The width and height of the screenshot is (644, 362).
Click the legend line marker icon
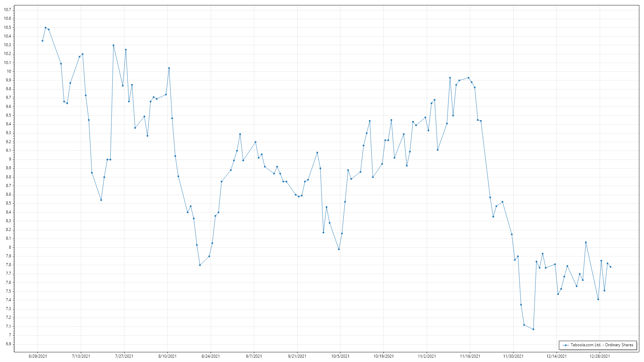[x=566, y=345]
